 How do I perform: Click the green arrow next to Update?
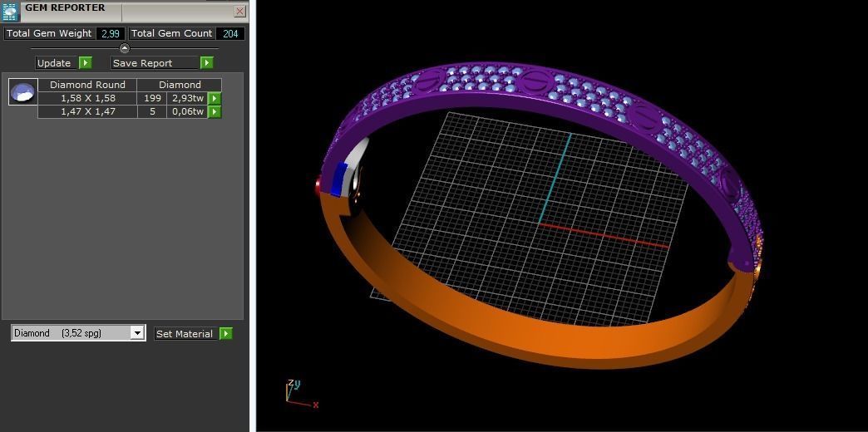point(86,63)
